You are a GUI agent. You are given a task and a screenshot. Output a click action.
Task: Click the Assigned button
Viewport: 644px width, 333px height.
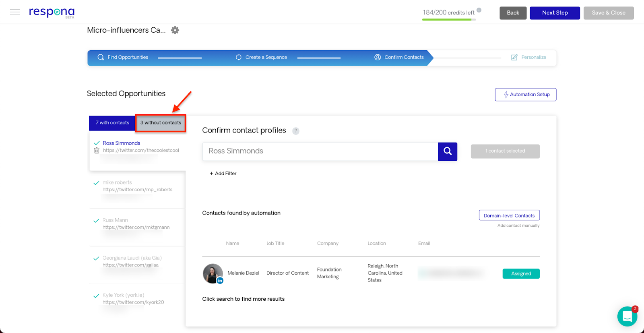521,274
